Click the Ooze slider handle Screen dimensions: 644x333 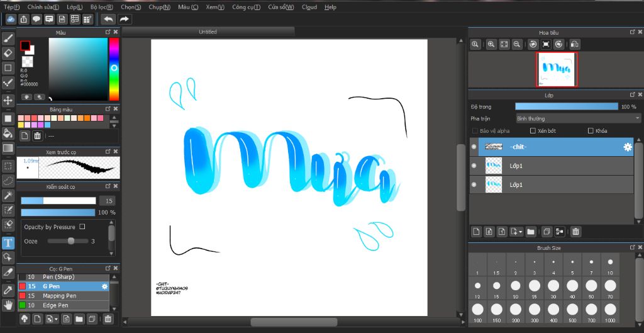(x=71, y=241)
